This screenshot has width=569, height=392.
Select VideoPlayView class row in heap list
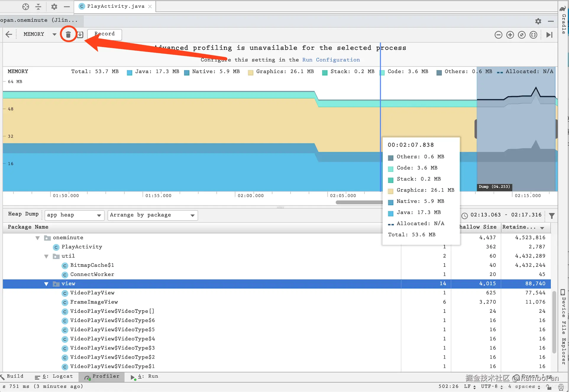pyautogui.click(x=92, y=293)
